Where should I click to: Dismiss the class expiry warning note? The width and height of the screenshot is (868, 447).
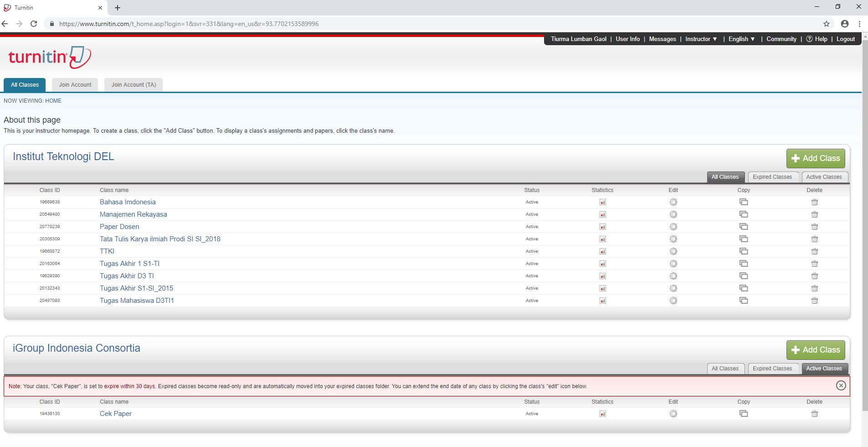[x=841, y=386]
